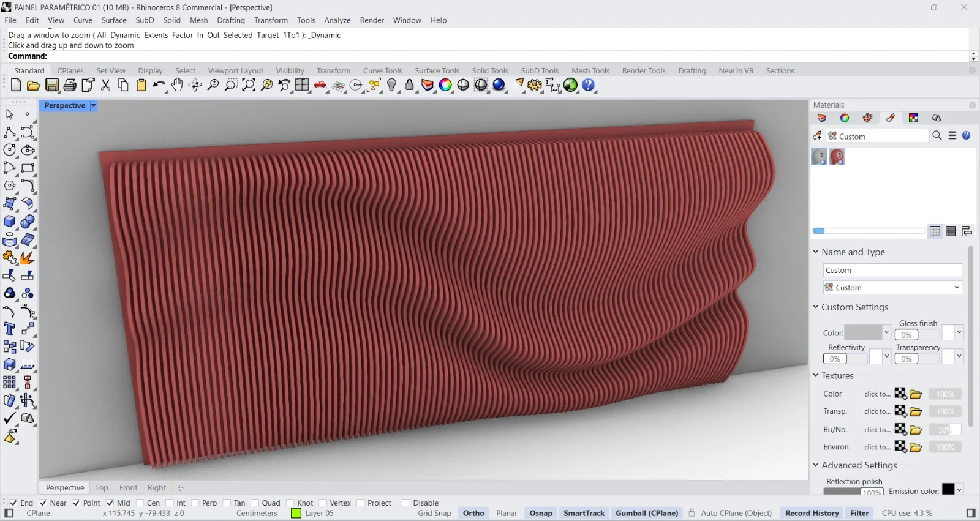Switch to the Curve Tools toolbar tab
Screen dimensions: 980x521
pyautogui.click(x=382, y=71)
